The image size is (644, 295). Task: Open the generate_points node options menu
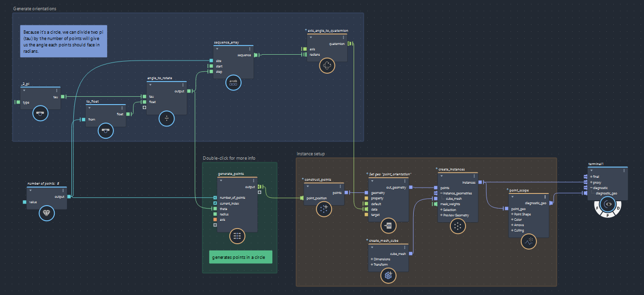coord(254,181)
